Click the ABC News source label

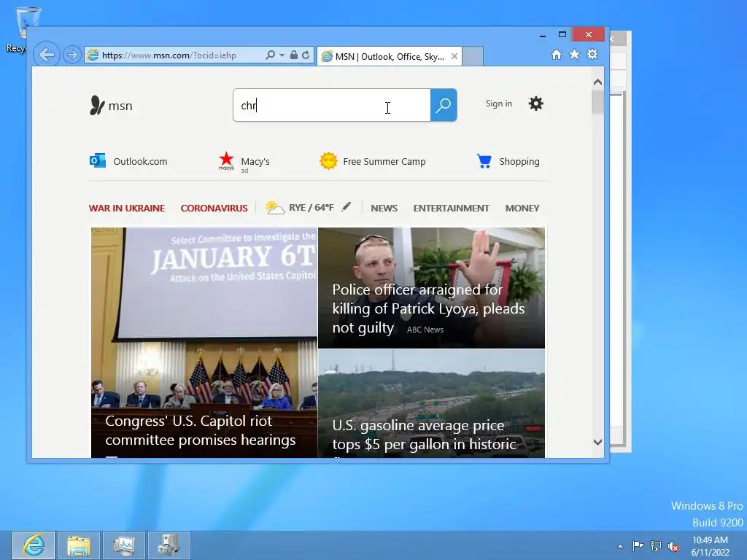[x=425, y=330]
